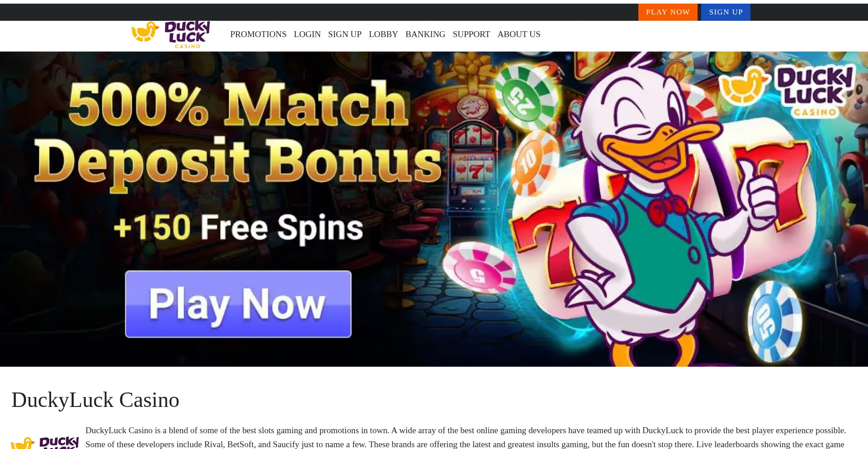Click the 500% Match Deposit Bonus headline
Image resolution: width=868 pixels, height=449 pixels.
pos(238,136)
